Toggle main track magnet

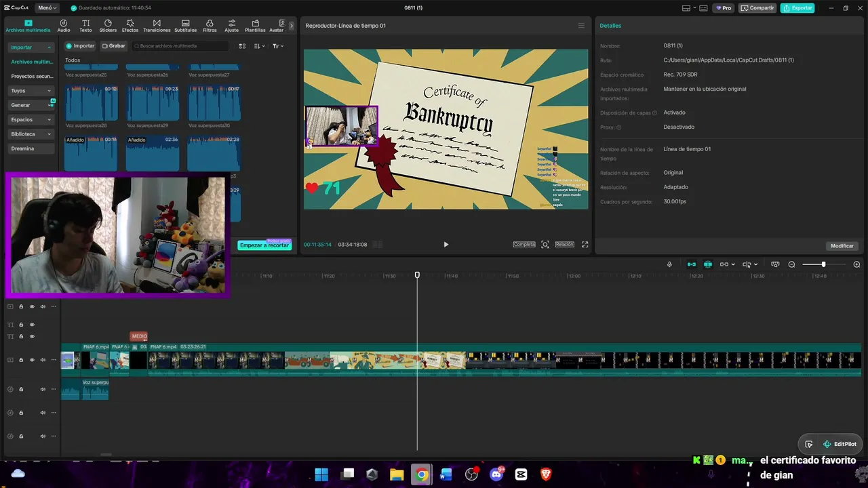click(691, 264)
